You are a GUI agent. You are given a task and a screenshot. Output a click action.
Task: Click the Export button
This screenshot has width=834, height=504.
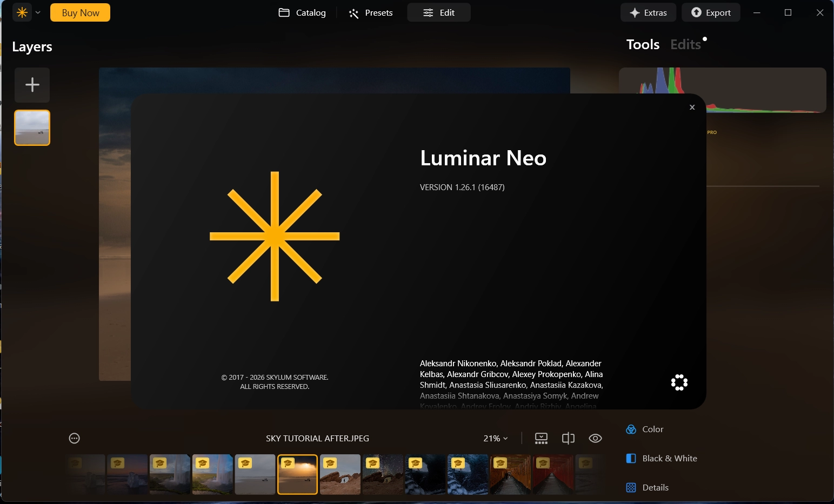pyautogui.click(x=711, y=12)
